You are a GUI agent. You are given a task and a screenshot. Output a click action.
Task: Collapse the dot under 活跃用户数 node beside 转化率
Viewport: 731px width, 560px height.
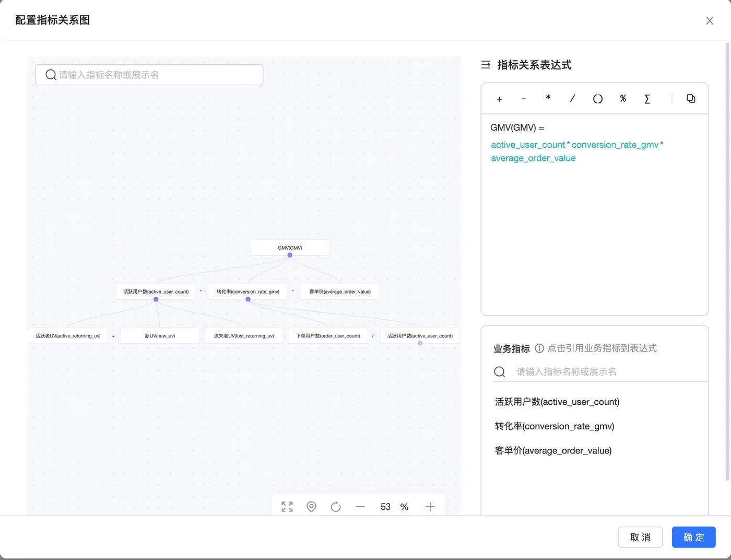point(156,299)
